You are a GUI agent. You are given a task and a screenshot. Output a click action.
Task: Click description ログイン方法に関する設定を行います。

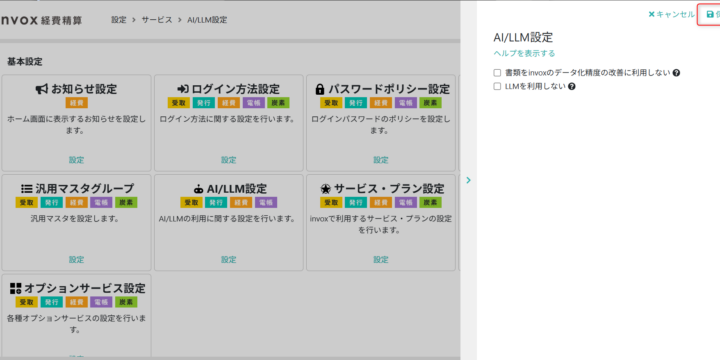227,119
